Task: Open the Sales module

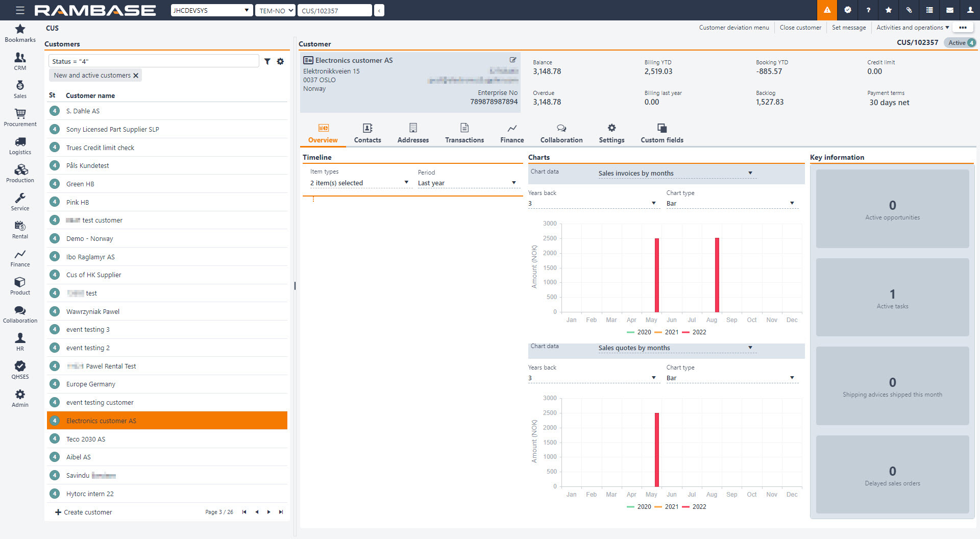Action: coord(20,89)
